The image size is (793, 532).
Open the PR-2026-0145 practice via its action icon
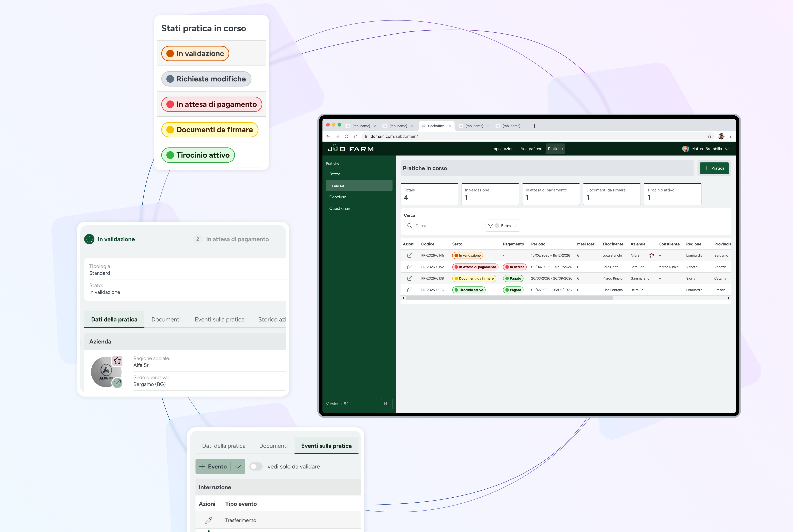coord(410,256)
